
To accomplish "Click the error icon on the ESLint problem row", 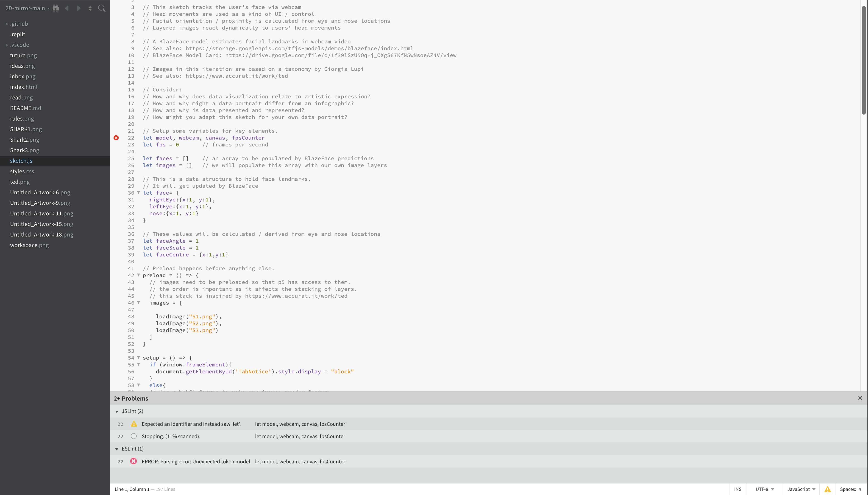I will [133, 461].
